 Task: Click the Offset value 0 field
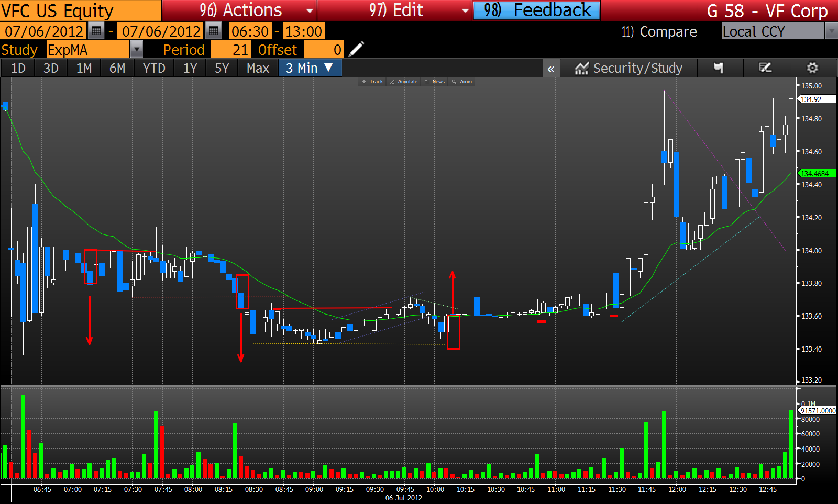(x=324, y=50)
